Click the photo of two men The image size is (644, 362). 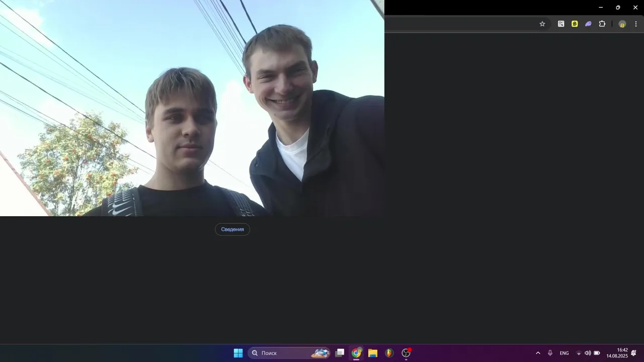pyautogui.click(x=192, y=108)
